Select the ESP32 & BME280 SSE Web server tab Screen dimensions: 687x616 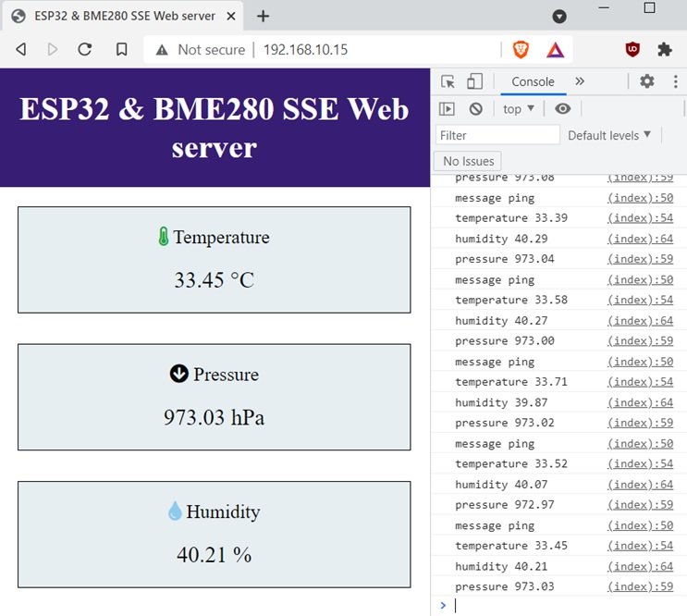click(x=124, y=17)
